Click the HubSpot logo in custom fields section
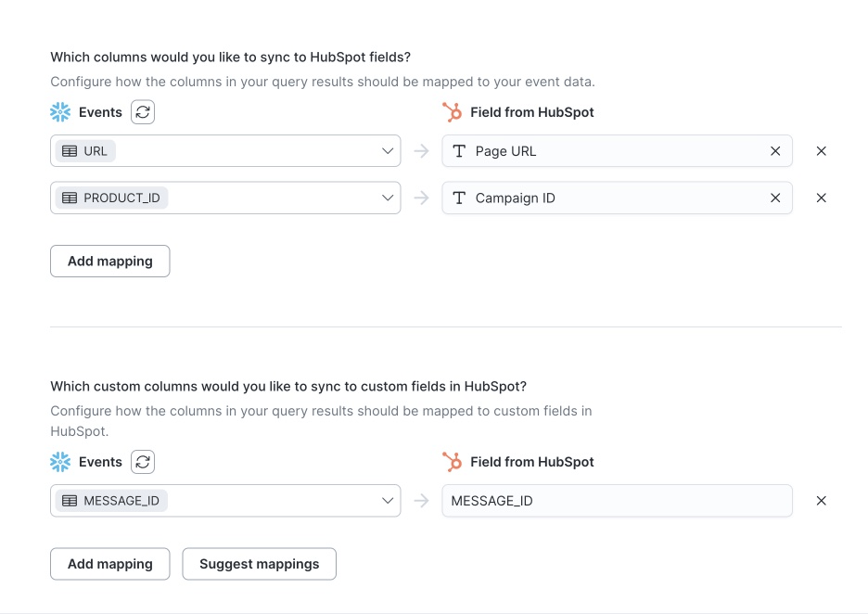The height and width of the screenshot is (614, 868). [x=452, y=462]
